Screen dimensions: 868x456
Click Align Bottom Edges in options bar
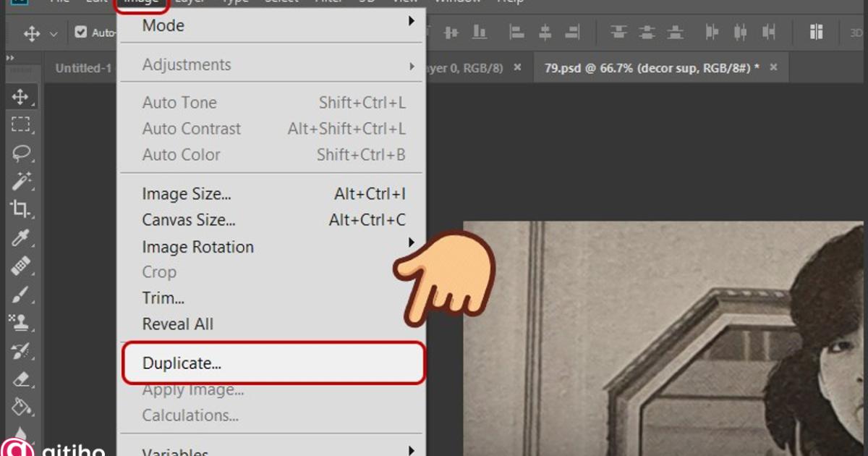click(x=479, y=33)
